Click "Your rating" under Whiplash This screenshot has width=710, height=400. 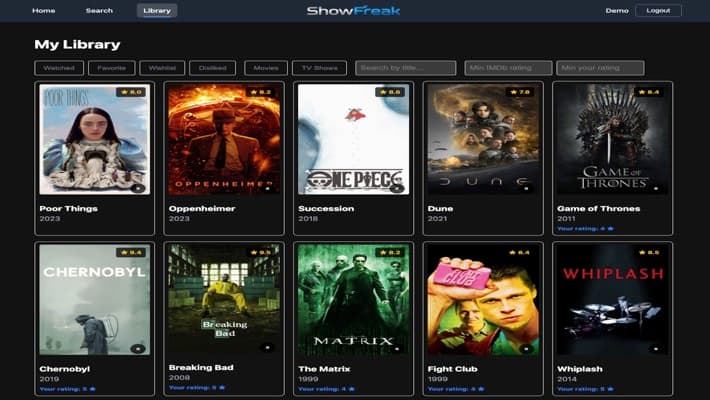585,389
